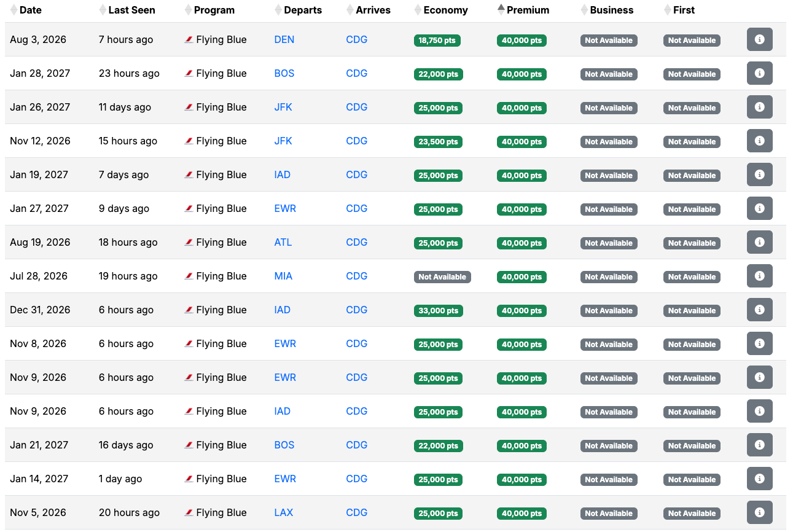This screenshot has width=793, height=532.
Task: Click Business Not Available on the LAX row
Action: (609, 514)
